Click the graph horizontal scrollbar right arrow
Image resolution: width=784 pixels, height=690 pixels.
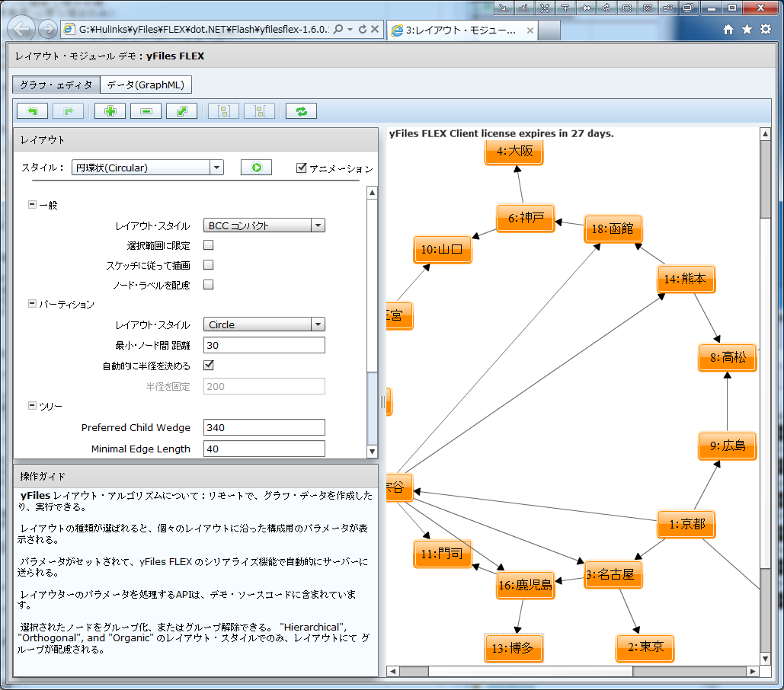click(753, 671)
